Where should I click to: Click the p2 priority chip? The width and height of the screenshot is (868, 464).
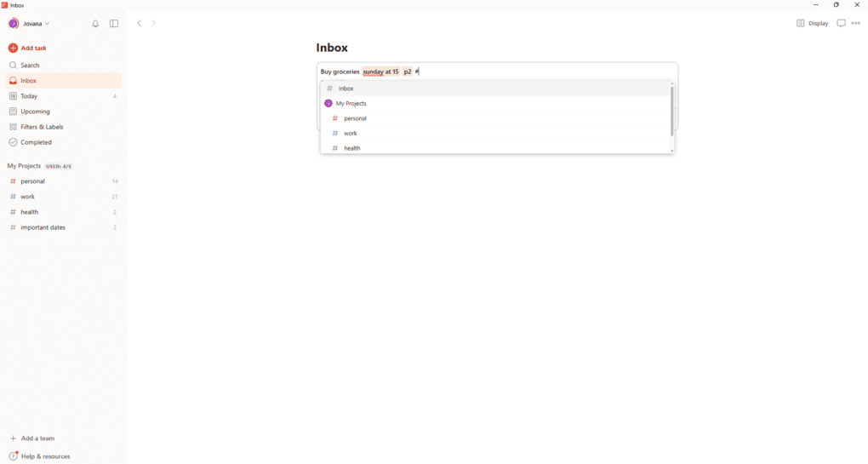click(x=408, y=72)
